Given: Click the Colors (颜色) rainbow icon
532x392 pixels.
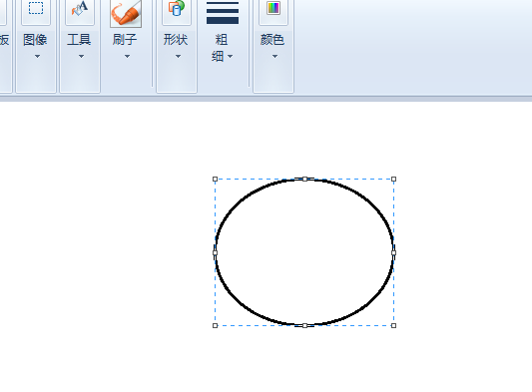Looking at the screenshot, I should pos(273,8).
